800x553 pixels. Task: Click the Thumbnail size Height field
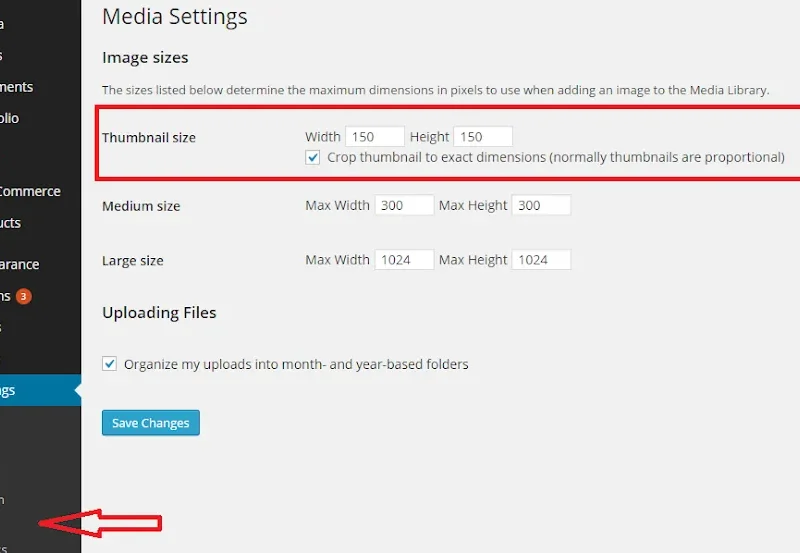(x=482, y=137)
